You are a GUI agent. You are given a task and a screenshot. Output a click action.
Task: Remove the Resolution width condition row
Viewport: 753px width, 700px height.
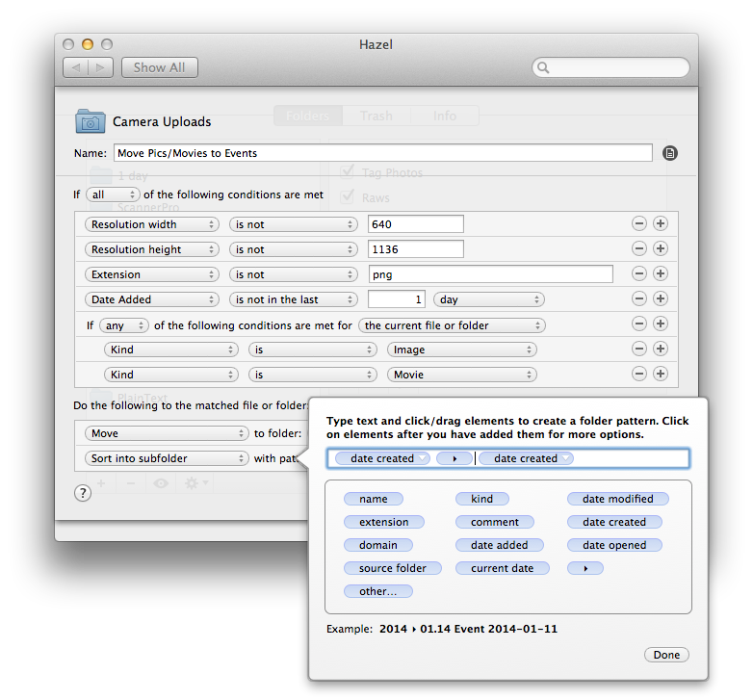pos(638,223)
